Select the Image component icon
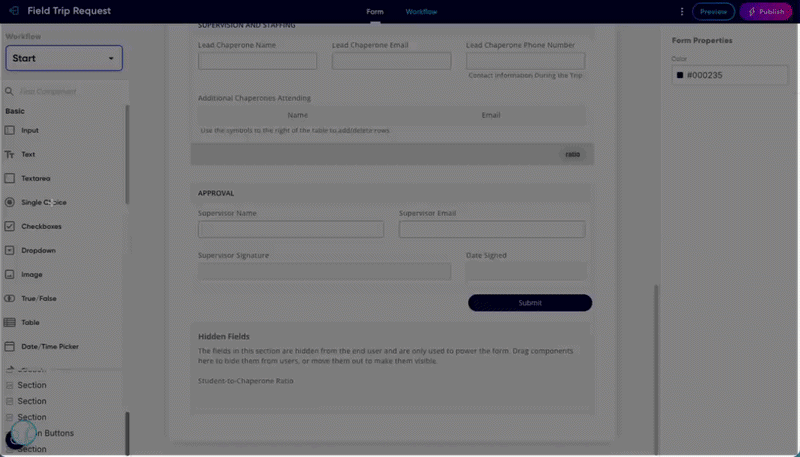The width and height of the screenshot is (800, 457). [x=10, y=274]
